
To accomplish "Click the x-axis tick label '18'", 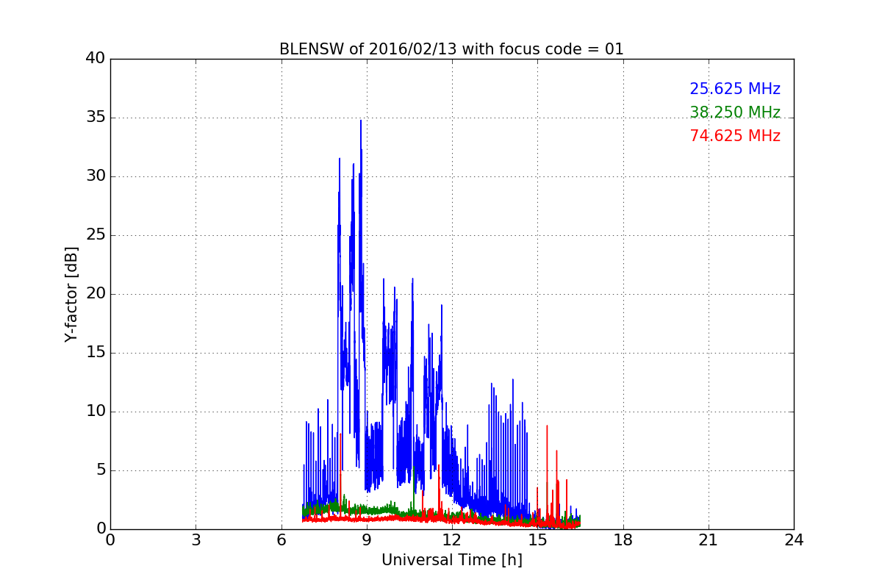I will (623, 540).
